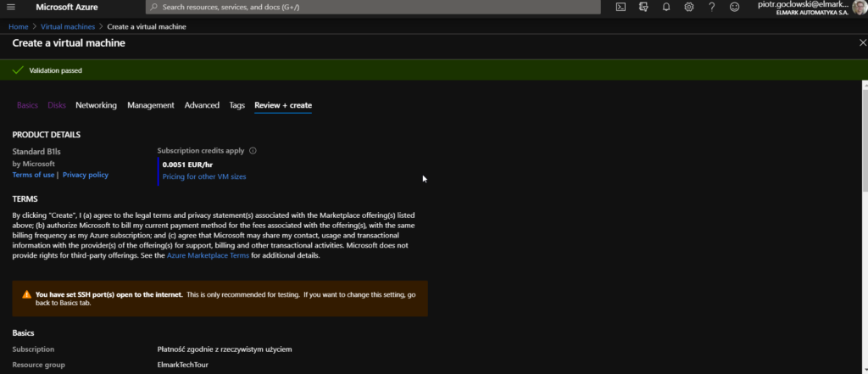Open the Settings gear in top bar
Image resolution: width=868 pixels, height=374 pixels.
[x=688, y=7]
